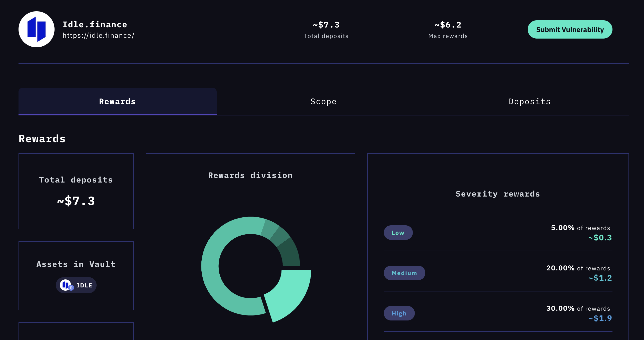This screenshot has height=340, width=644.
Task: Click the ~$1.9 High reward amount
Action: coord(600,318)
